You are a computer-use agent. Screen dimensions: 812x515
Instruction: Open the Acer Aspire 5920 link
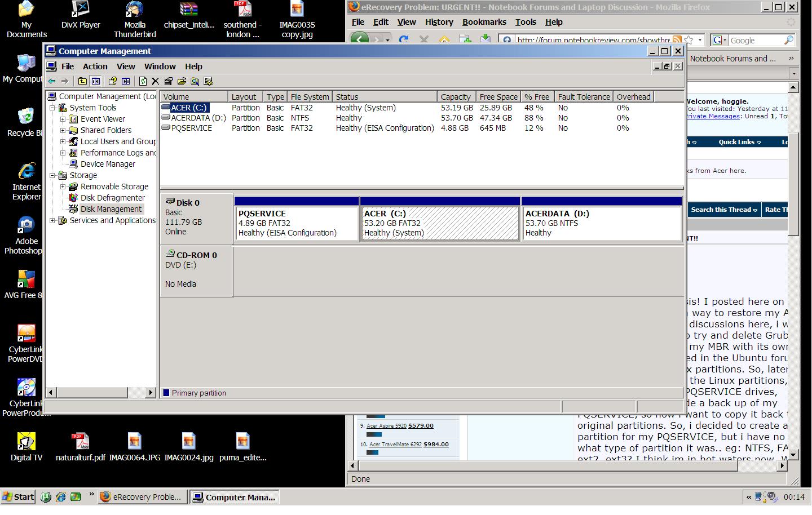[x=386, y=426]
